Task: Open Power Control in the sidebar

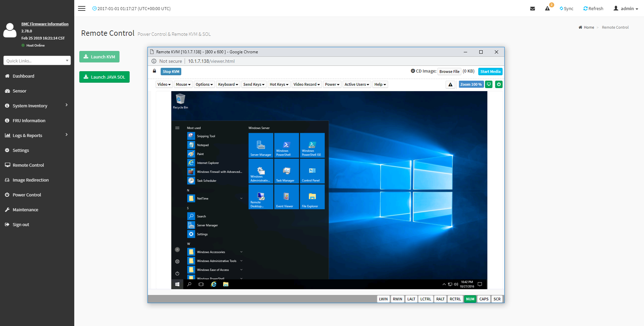Action: click(27, 195)
